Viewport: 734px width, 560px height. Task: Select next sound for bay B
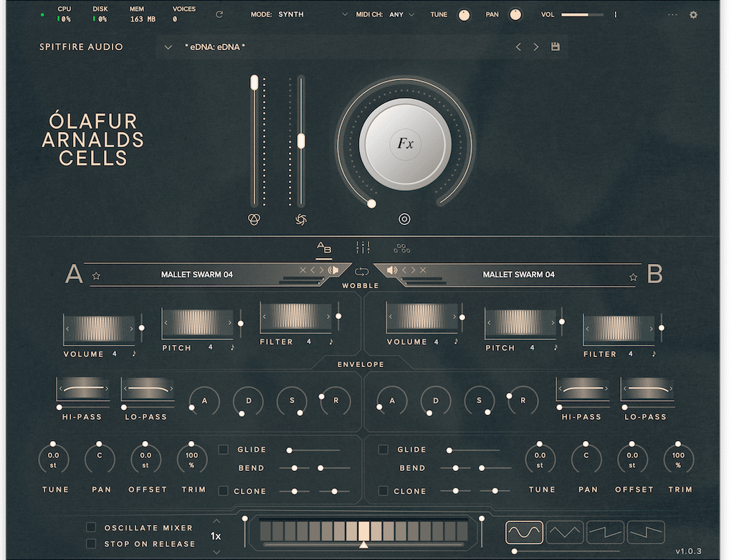(x=413, y=270)
